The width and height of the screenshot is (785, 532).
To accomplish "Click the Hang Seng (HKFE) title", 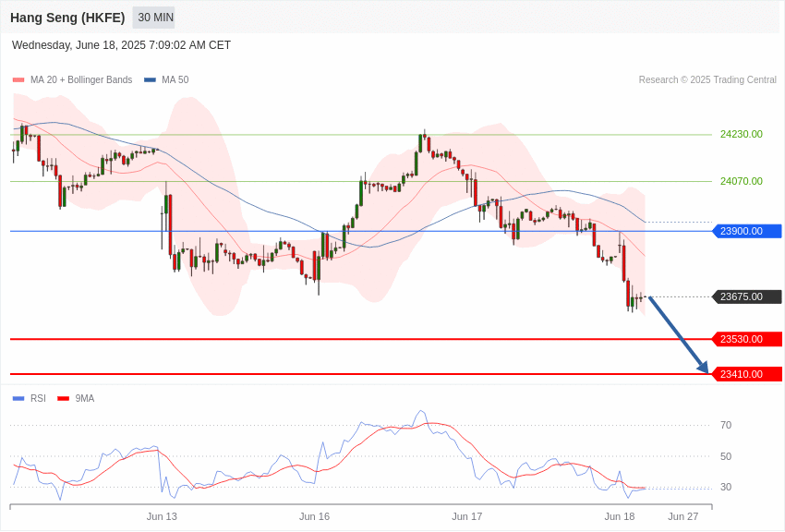I will pyautogui.click(x=67, y=18).
